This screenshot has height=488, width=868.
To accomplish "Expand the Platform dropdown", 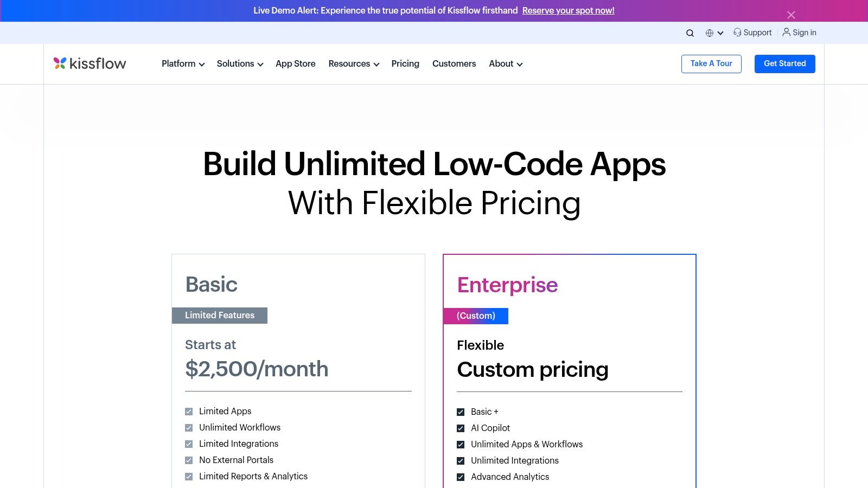I will click(182, 63).
